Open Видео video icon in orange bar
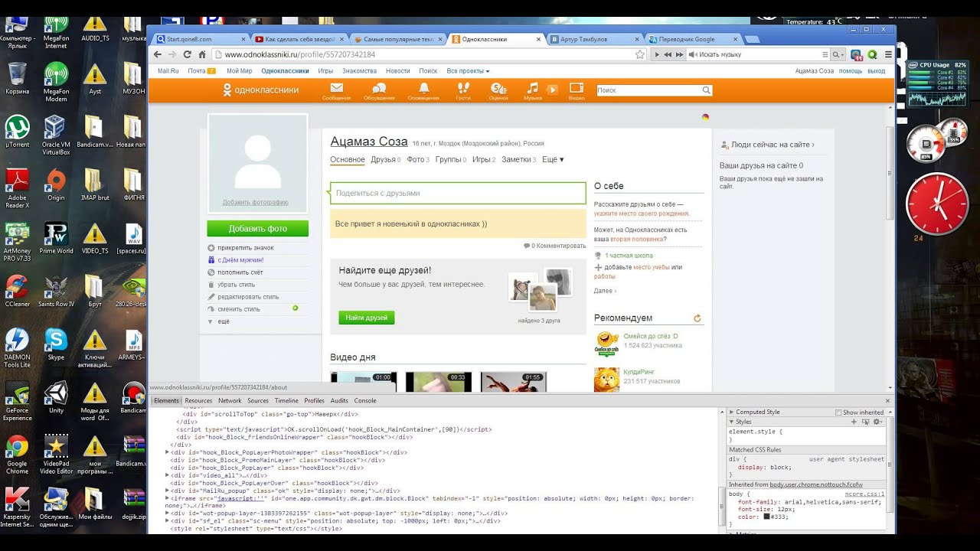The image size is (980, 551). pos(577,90)
